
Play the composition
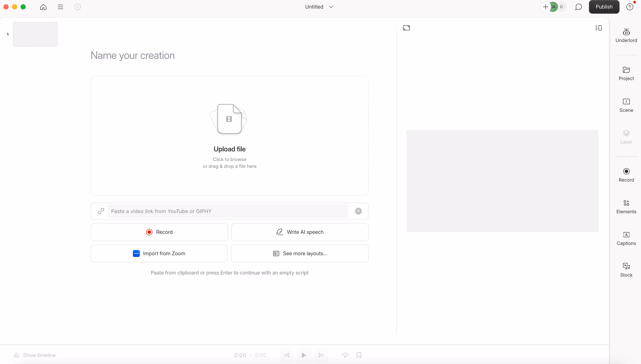(304, 355)
